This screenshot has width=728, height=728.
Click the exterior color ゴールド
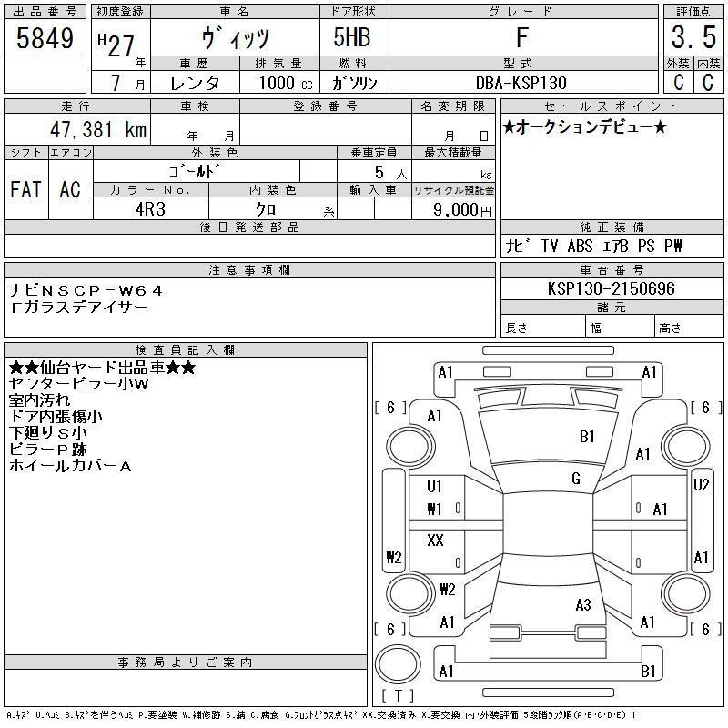194,171
